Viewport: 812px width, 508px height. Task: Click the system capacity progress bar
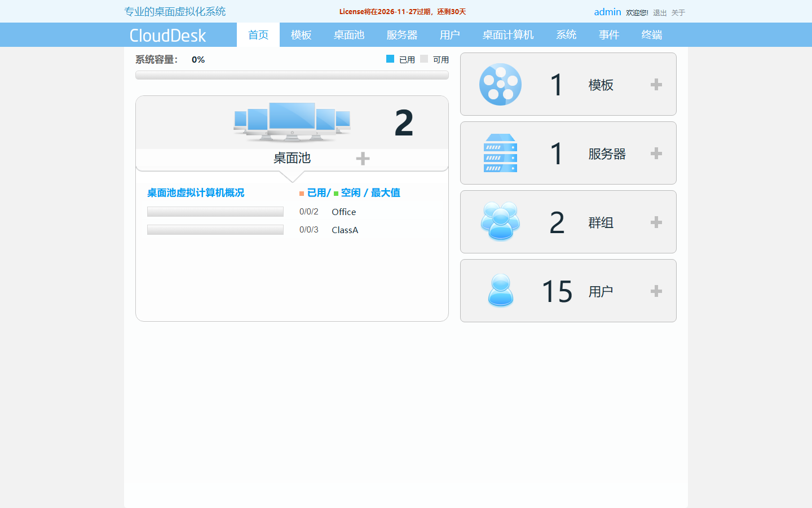click(292, 75)
